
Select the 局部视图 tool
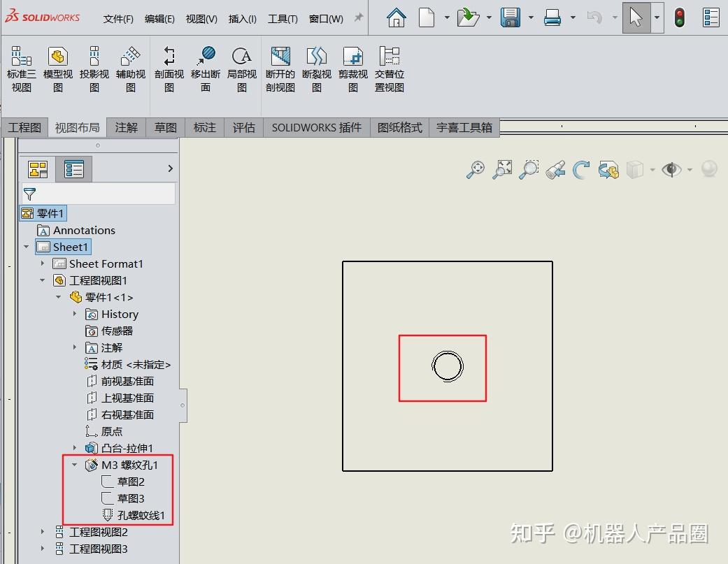(242, 68)
